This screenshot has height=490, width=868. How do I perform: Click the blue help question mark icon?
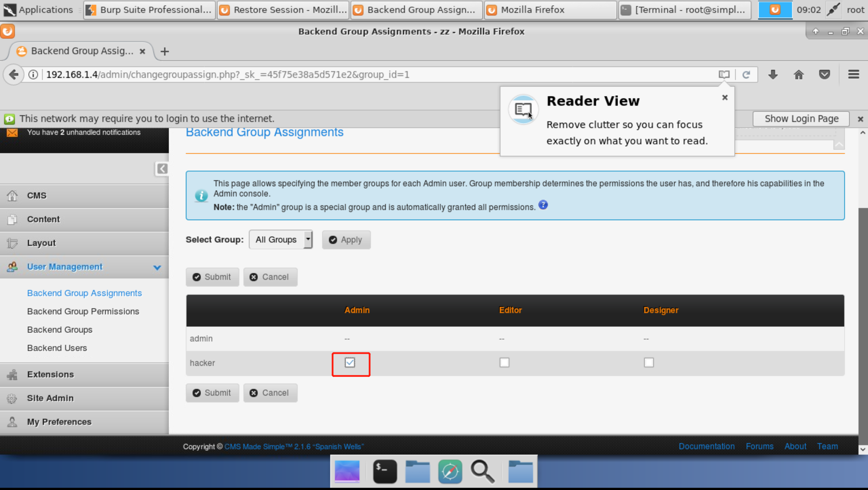pos(543,205)
